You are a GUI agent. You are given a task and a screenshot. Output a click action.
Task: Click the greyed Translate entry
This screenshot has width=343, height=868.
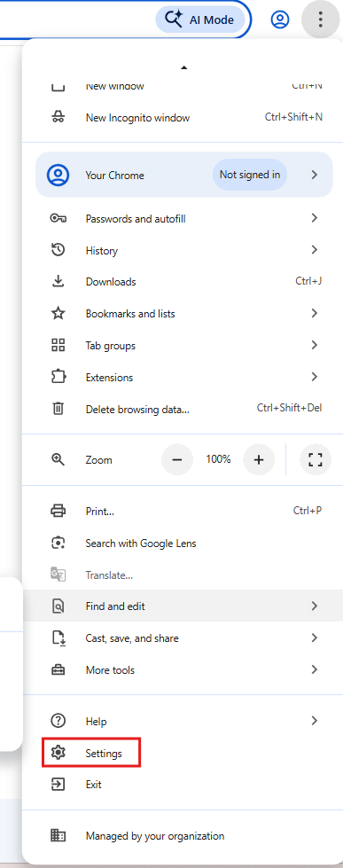pos(183,575)
